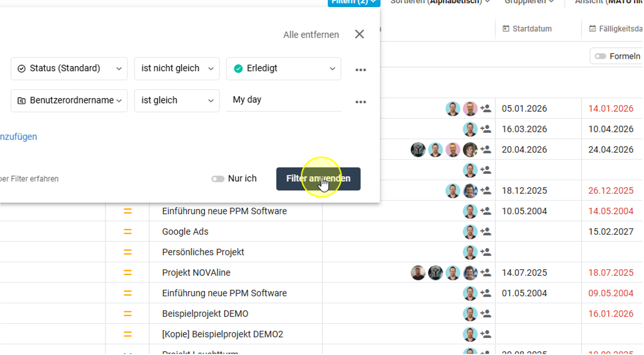Click the Filter anwenden button

[x=318, y=179]
